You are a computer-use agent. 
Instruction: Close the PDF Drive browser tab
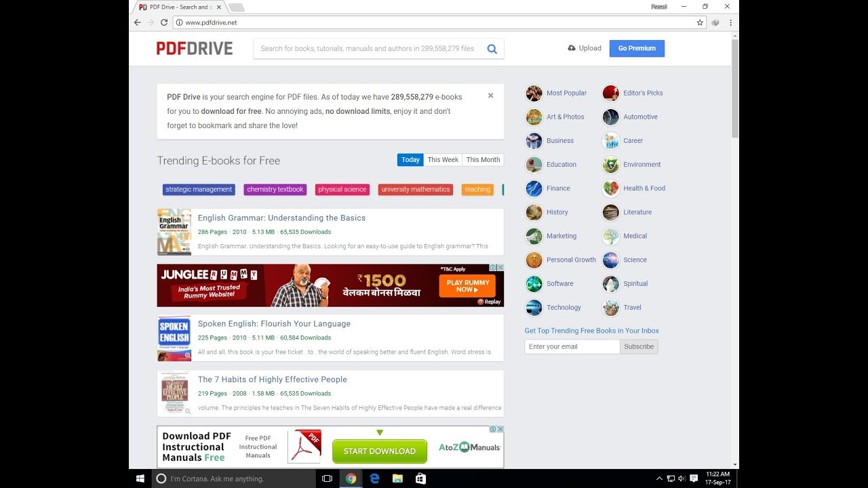pos(218,7)
